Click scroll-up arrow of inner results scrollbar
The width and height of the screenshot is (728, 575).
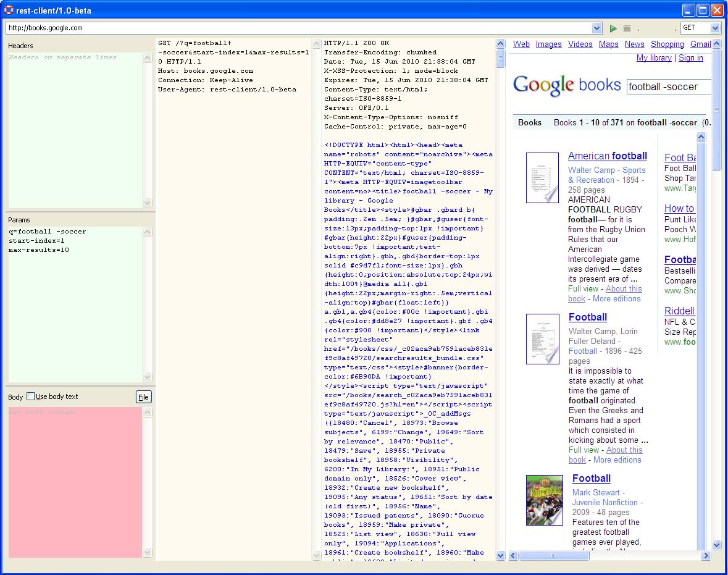701,137
